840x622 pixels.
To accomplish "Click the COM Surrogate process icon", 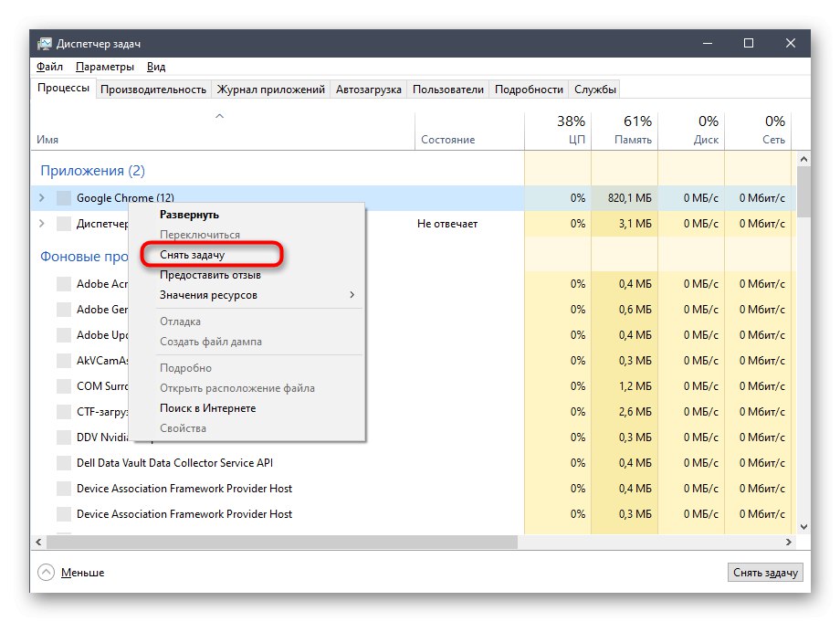I will pos(64,385).
